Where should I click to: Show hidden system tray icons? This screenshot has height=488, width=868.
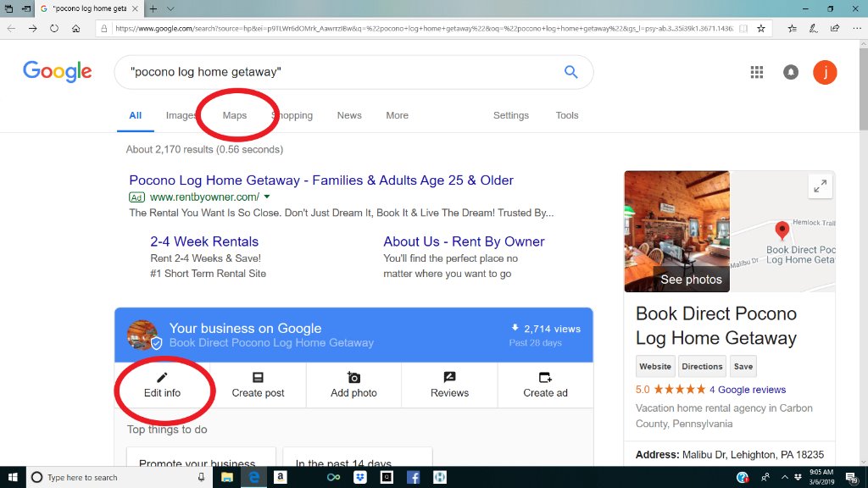(784, 477)
